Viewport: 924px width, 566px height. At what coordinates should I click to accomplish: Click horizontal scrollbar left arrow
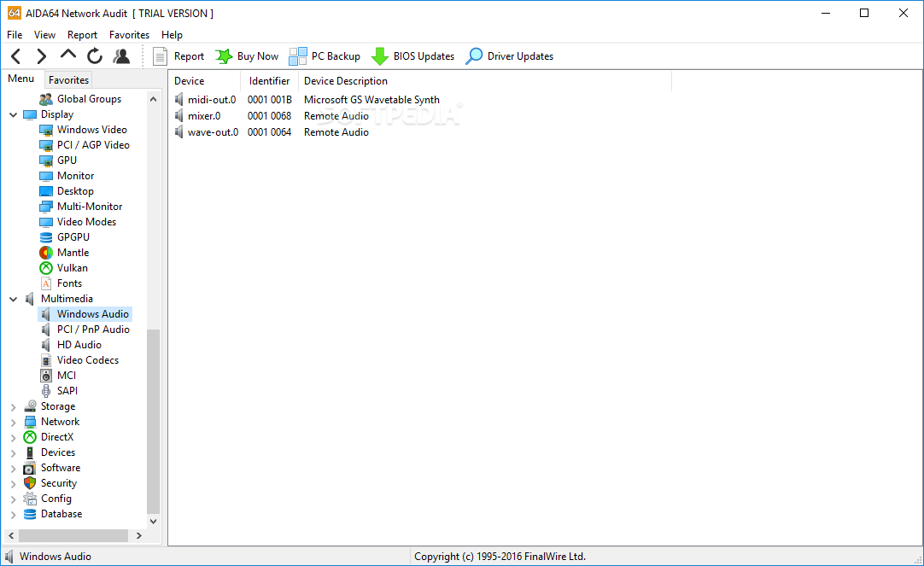coord(11,535)
